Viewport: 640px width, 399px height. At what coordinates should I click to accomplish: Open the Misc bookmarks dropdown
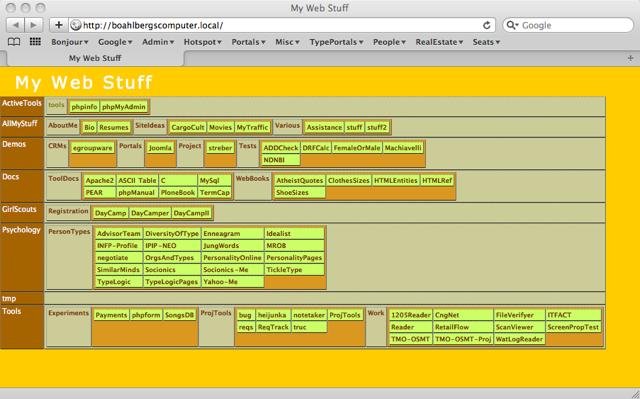[287, 42]
